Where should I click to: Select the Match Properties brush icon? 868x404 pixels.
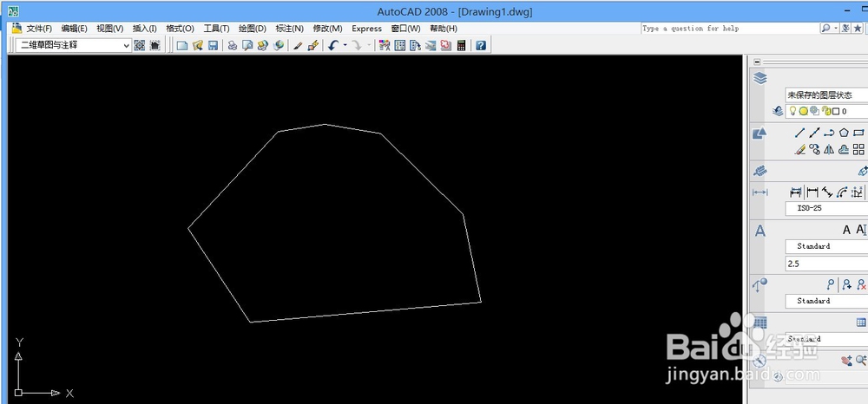pos(297,45)
